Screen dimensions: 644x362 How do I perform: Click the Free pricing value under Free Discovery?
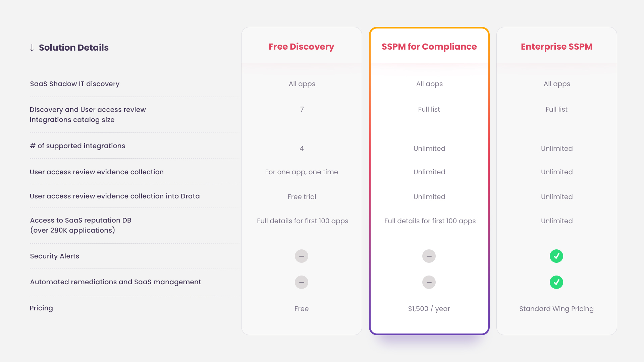(302, 309)
